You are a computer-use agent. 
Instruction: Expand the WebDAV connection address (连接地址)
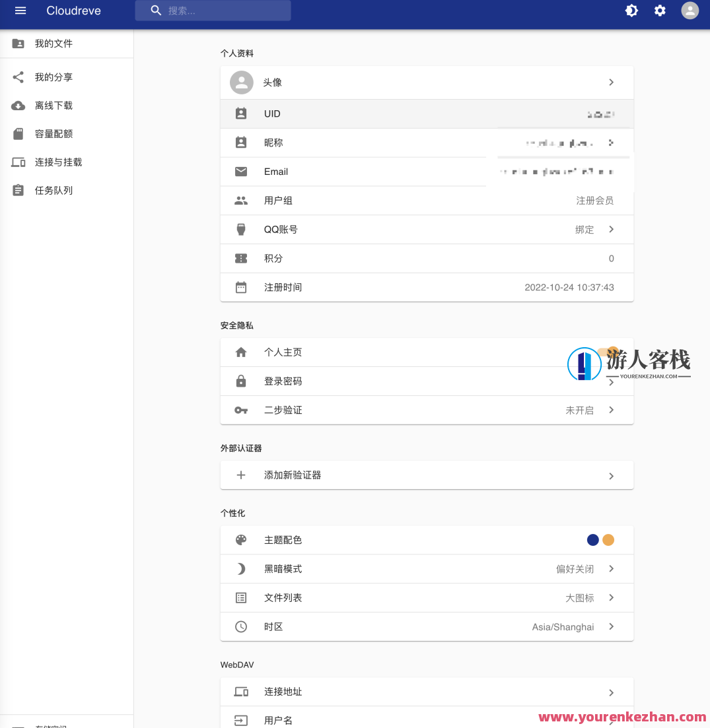(426, 691)
